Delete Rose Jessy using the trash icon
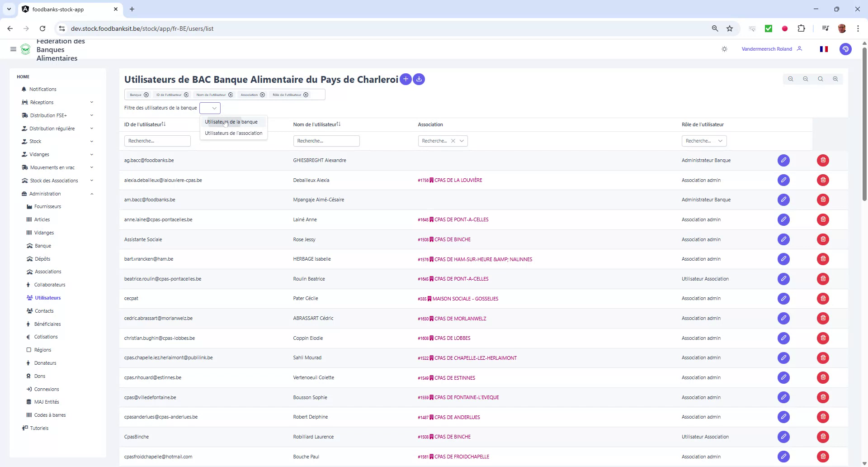 coord(823,239)
